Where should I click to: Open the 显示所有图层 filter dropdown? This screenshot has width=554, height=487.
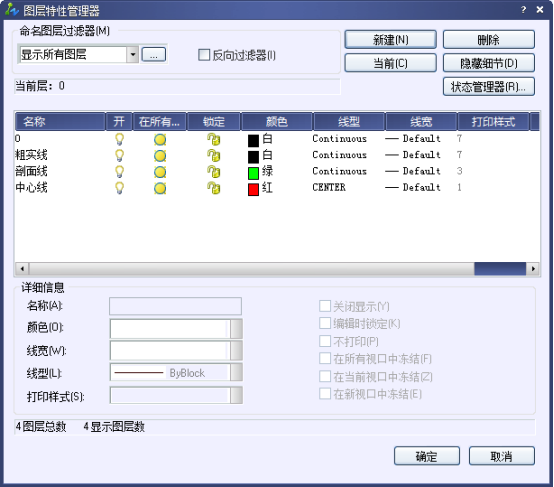pyautogui.click(x=133, y=55)
